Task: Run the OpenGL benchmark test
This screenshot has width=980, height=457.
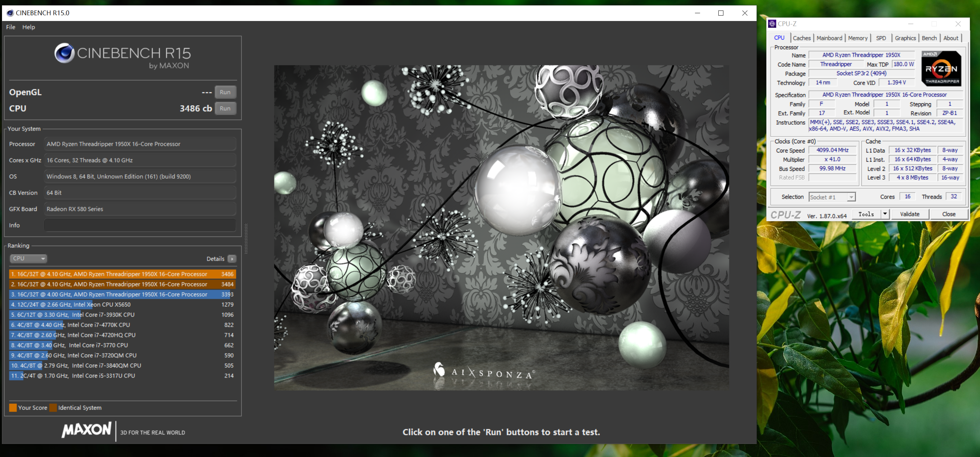Action: point(225,92)
